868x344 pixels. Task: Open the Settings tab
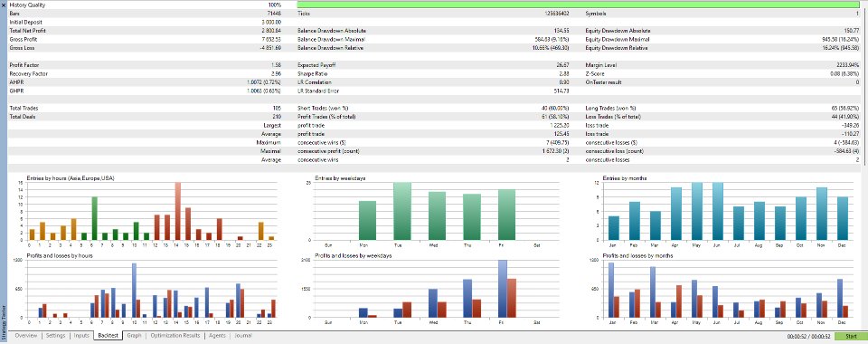(x=55, y=336)
